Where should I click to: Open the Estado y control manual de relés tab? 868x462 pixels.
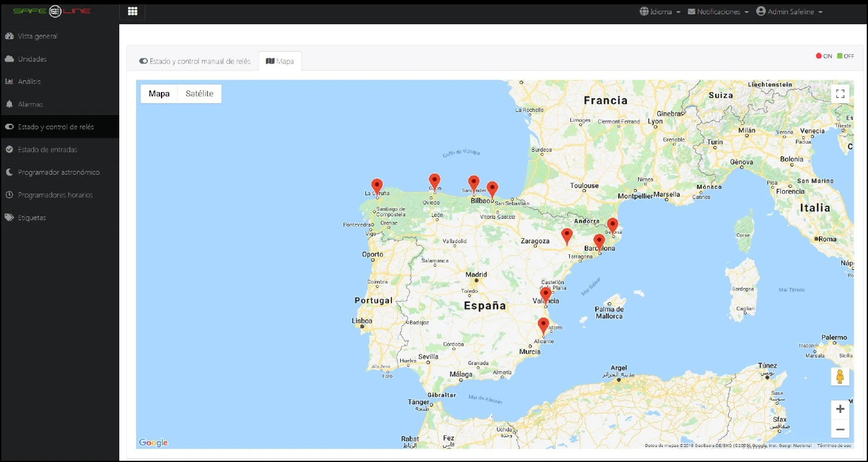coord(194,62)
